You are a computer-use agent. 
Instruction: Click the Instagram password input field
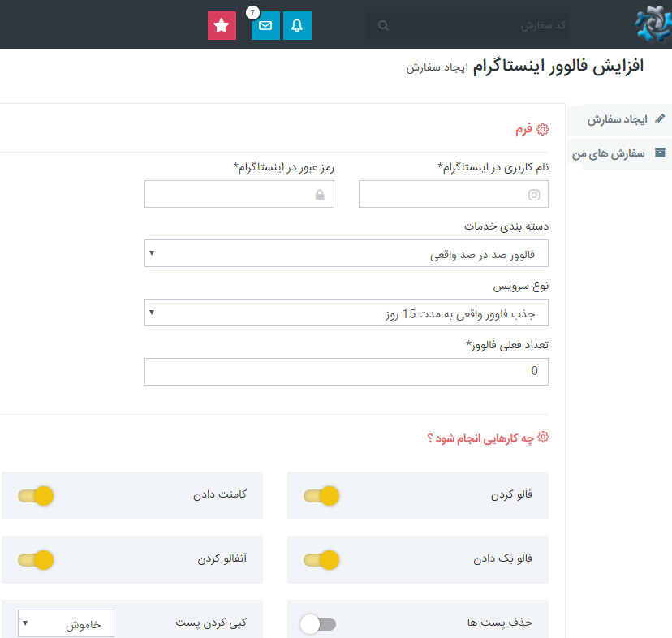pyautogui.click(x=239, y=194)
